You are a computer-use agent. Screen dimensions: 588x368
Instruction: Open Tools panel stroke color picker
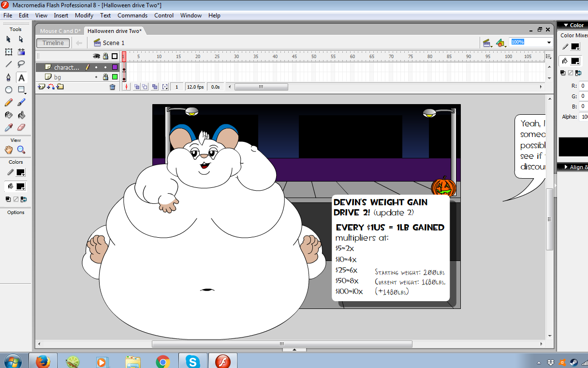tap(21, 172)
